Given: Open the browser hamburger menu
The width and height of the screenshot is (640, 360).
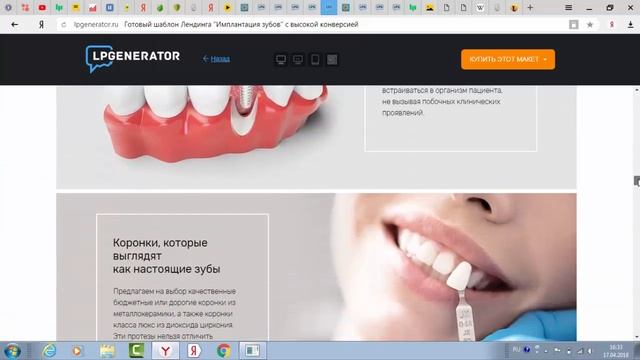Looking at the screenshot, I should [568, 7].
